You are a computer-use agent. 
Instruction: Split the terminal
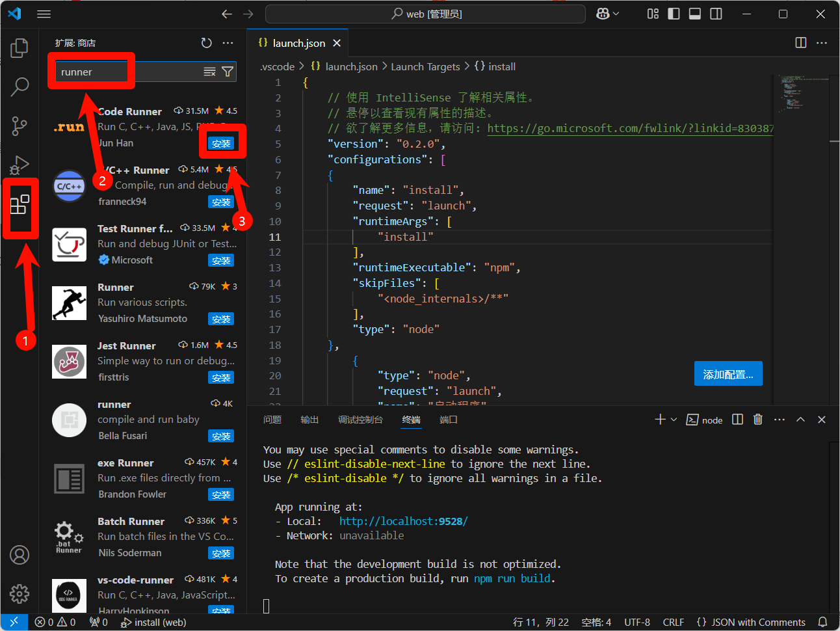737,420
